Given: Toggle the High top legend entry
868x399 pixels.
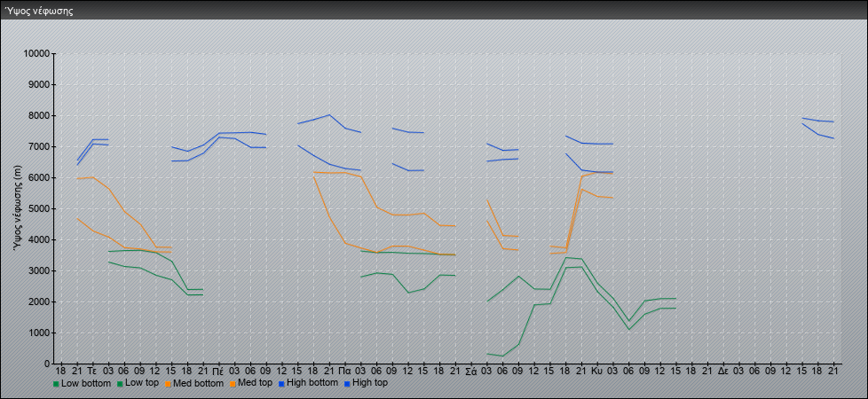Looking at the screenshot, I should click(366, 383).
